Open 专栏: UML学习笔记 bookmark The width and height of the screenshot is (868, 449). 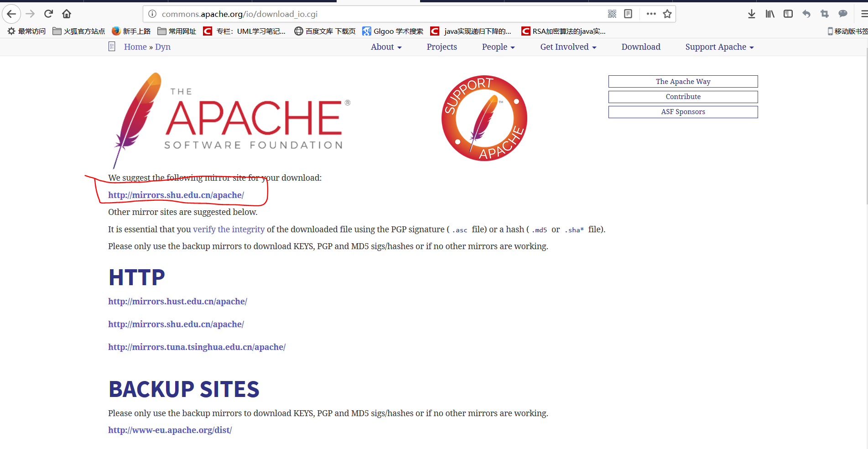[244, 31]
